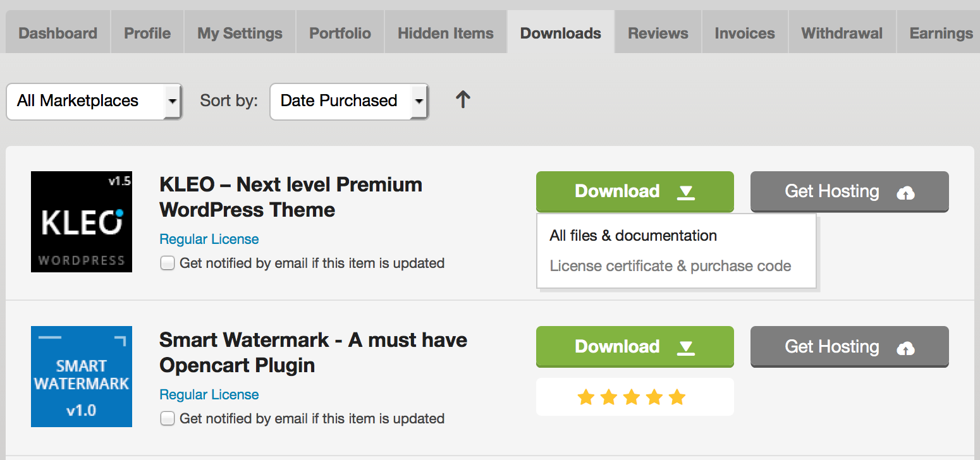Screen dimensions: 980x460
Task: Click the Download button for KLEO
Action: click(x=635, y=191)
